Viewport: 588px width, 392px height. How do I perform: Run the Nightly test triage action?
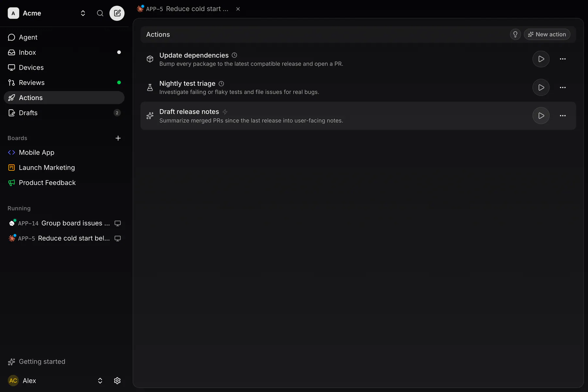coord(541,88)
